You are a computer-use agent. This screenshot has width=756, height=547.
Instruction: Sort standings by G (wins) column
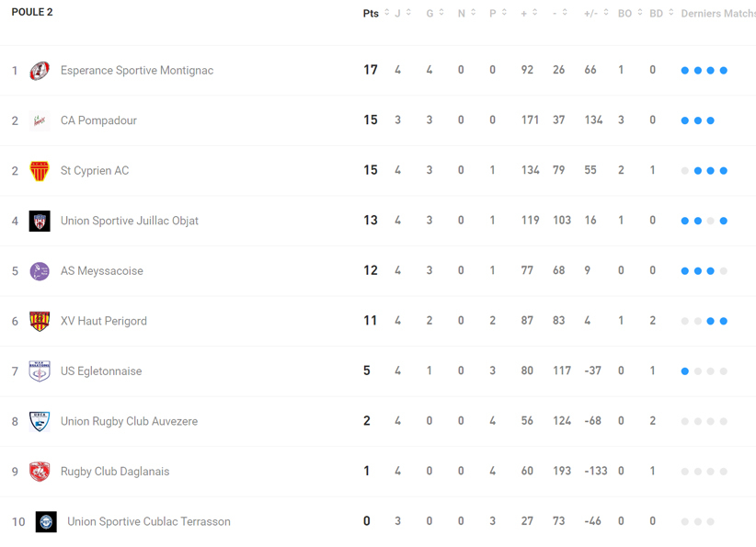[430, 13]
